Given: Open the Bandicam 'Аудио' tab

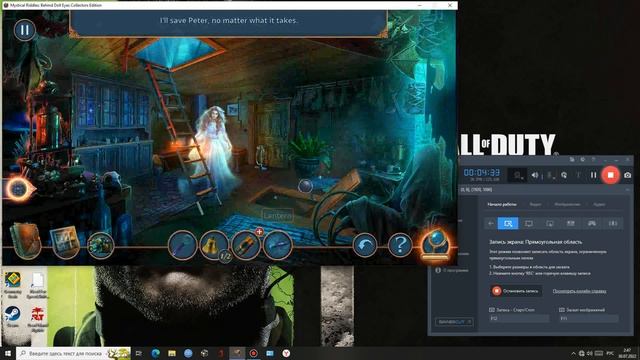Looking at the screenshot, I should point(599,204).
